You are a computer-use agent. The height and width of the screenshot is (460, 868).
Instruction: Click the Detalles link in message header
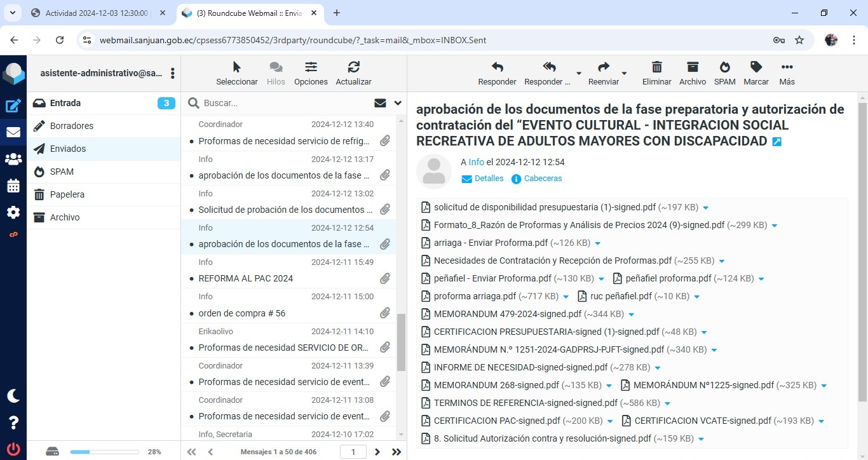[x=489, y=179]
